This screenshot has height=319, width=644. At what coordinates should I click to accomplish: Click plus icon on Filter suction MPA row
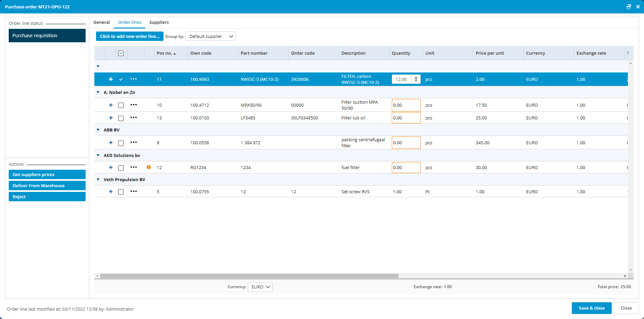tap(111, 105)
